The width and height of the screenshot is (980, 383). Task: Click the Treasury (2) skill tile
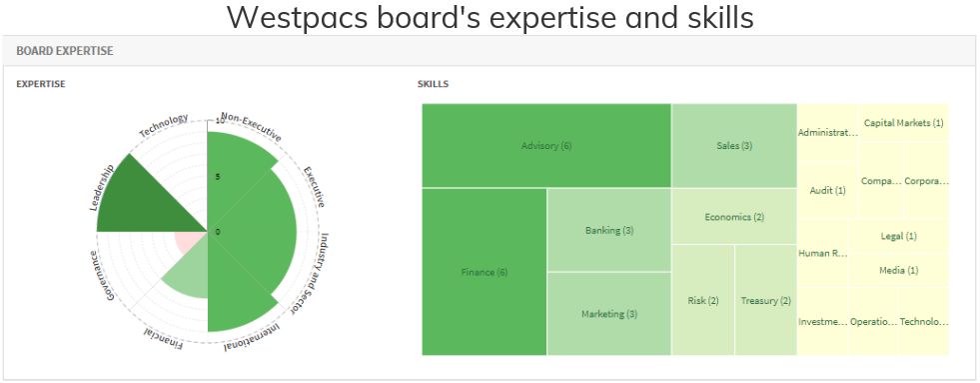[765, 300]
